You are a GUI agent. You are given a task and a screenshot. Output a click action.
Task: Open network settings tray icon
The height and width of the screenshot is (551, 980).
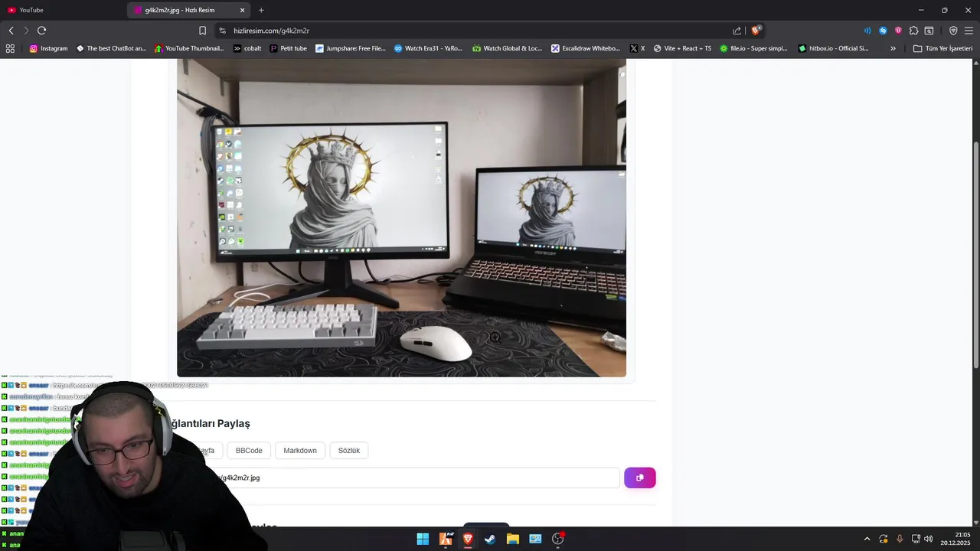(916, 539)
